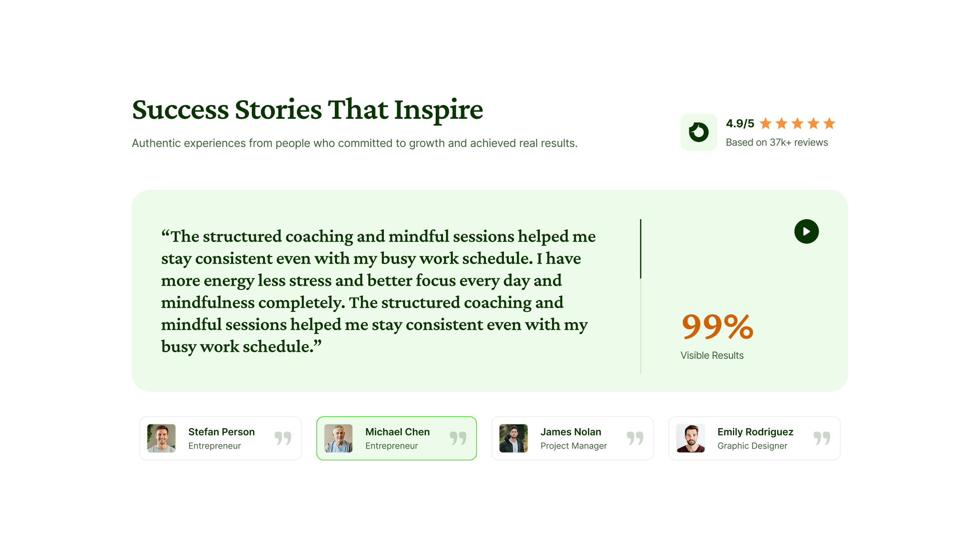Image resolution: width=980 pixels, height=551 pixels.
Task: Click Emily Rodriguez's avatar photo
Action: (x=691, y=438)
